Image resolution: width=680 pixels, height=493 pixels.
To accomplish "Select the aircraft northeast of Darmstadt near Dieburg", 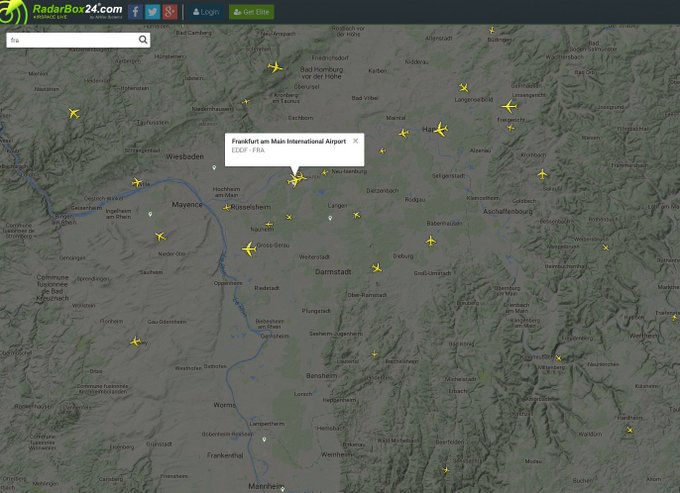I will [377, 268].
